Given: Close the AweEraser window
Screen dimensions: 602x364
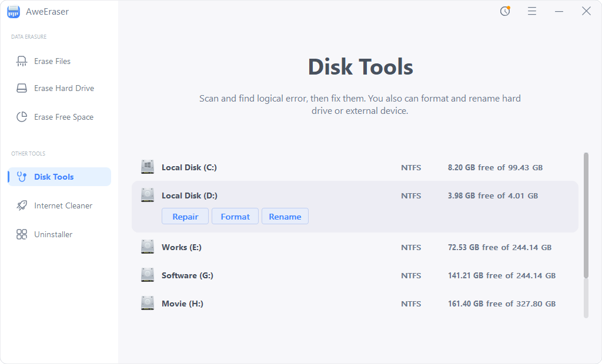Looking at the screenshot, I should 586,11.
